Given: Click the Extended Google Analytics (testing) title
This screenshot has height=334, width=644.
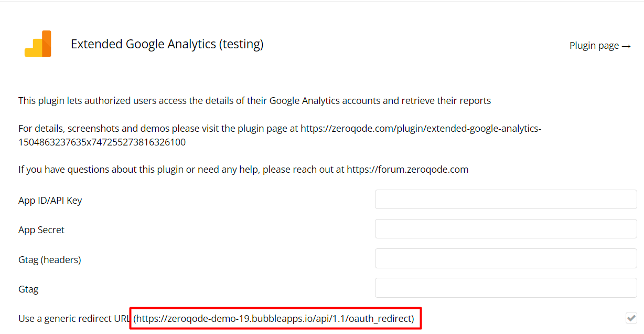Looking at the screenshot, I should 167,44.
